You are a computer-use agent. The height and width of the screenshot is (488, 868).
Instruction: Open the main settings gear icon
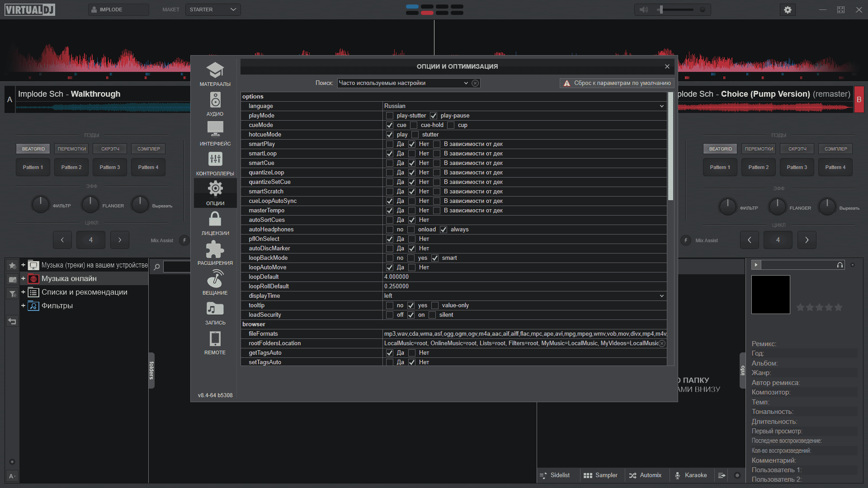(x=788, y=9)
